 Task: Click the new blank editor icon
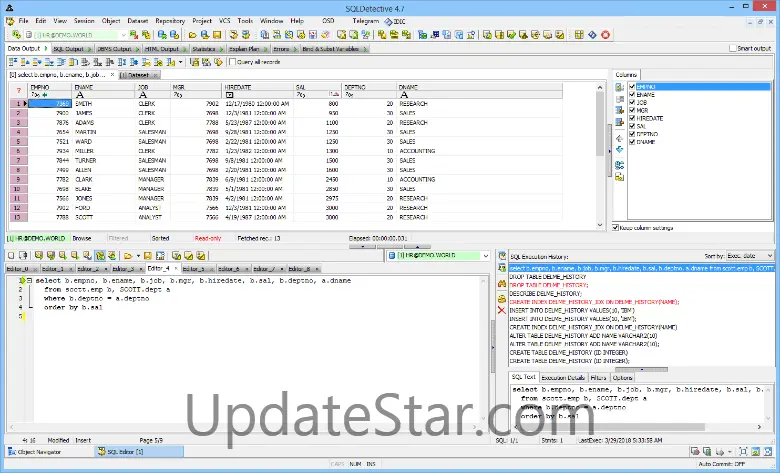coord(11,256)
